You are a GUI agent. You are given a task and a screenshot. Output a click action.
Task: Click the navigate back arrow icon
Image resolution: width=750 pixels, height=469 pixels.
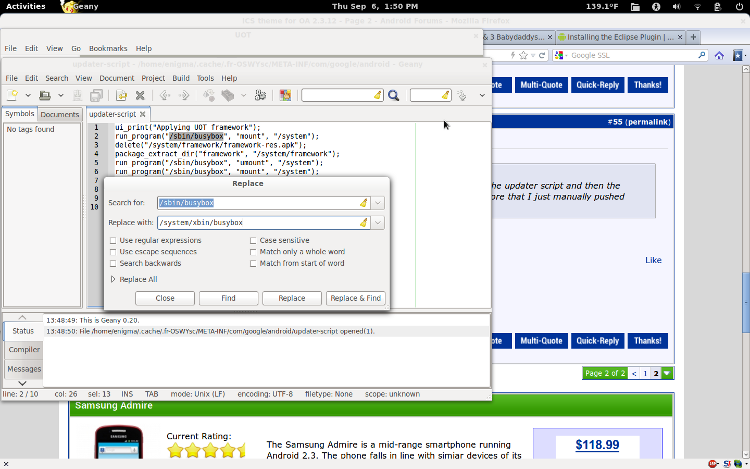tap(164, 95)
